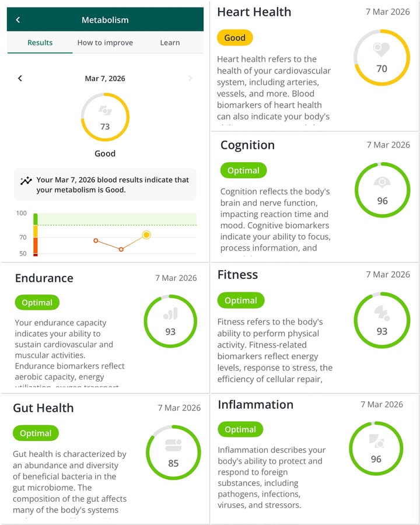
Task: Tap the Inflammation score ring showing 96
Action: pos(376,449)
